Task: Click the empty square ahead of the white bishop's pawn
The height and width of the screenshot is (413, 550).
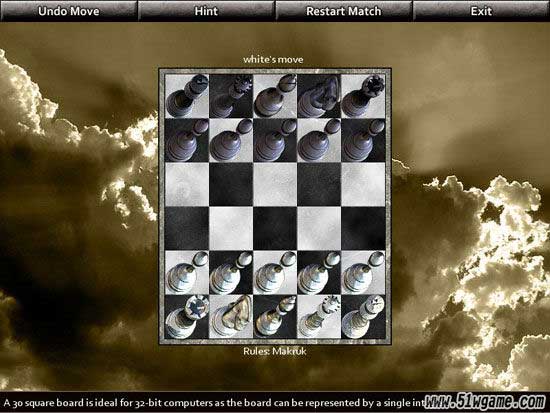Action: coord(275,228)
